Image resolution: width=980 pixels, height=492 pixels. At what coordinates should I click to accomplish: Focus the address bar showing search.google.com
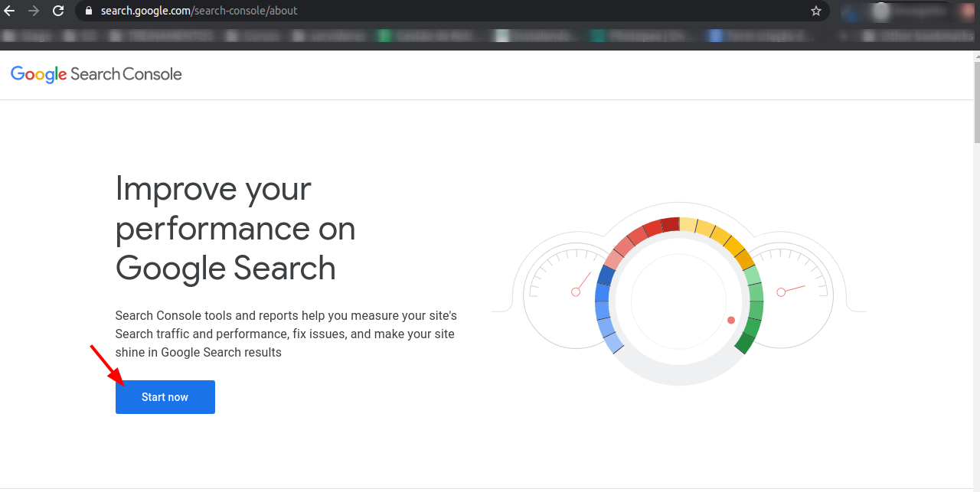452,11
